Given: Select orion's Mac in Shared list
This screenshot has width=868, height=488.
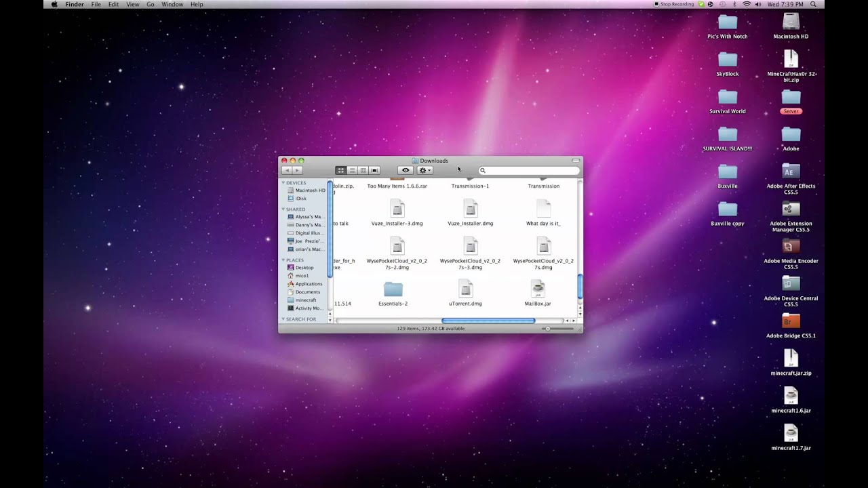Looking at the screenshot, I should point(306,249).
